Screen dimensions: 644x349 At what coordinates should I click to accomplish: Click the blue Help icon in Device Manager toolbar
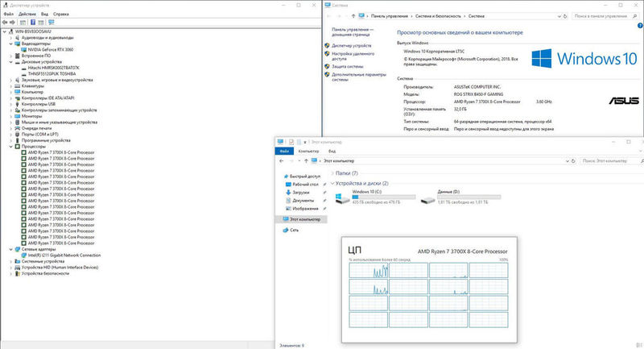[33, 23]
